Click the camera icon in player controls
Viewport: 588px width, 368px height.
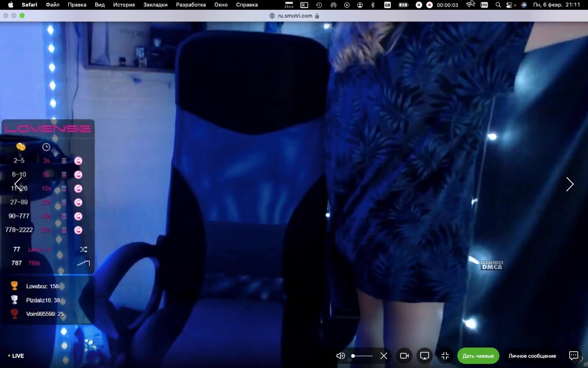[x=404, y=356]
